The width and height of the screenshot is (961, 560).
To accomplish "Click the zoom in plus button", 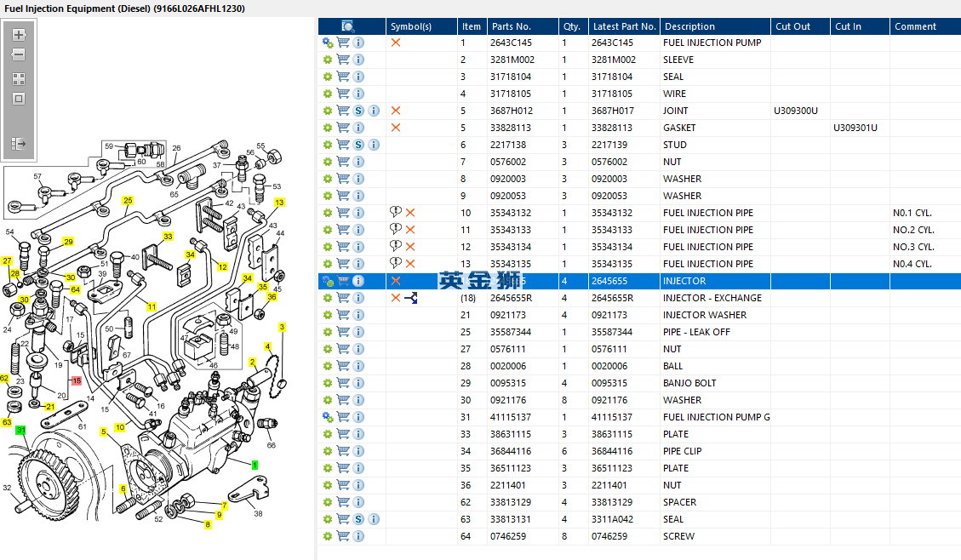I will tap(19, 36).
